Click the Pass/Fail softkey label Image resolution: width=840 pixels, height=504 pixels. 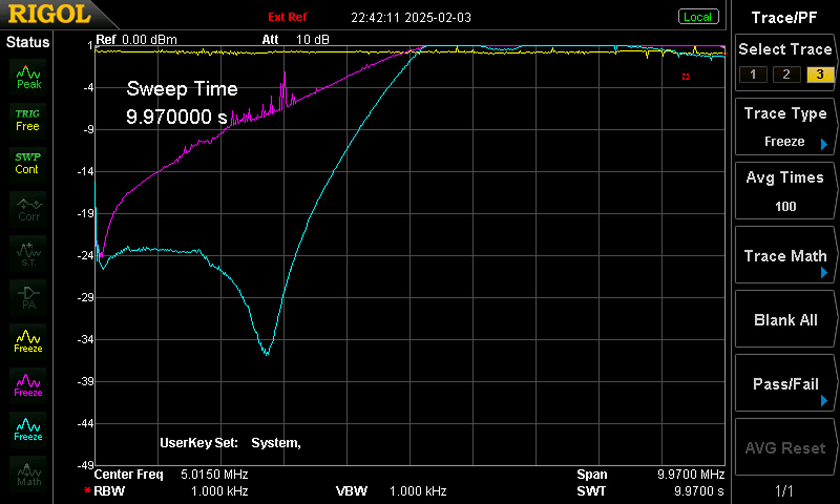pyautogui.click(x=785, y=384)
